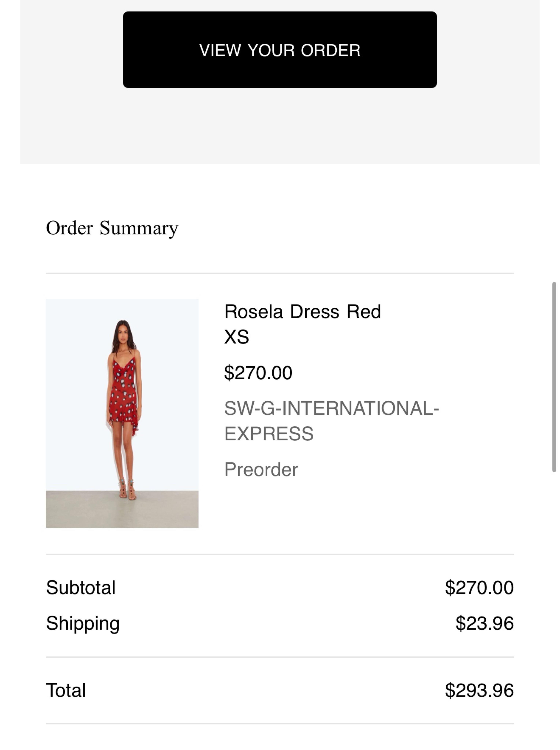Click the subtotal amount $270.00
The width and height of the screenshot is (560, 750).
[x=479, y=588]
